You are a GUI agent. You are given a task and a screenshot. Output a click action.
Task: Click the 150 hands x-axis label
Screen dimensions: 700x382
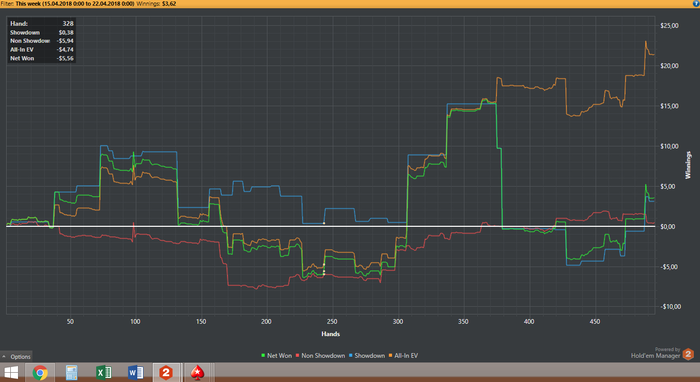tap(201, 322)
